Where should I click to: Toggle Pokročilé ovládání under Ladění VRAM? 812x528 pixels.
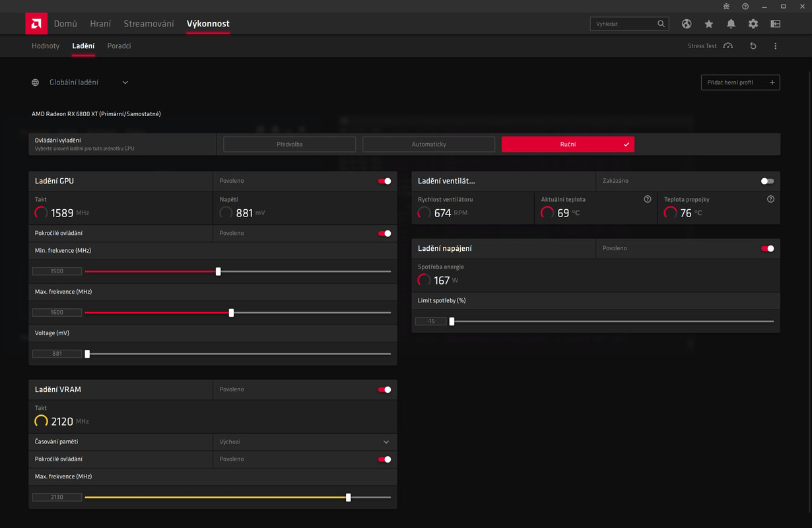[x=384, y=459]
